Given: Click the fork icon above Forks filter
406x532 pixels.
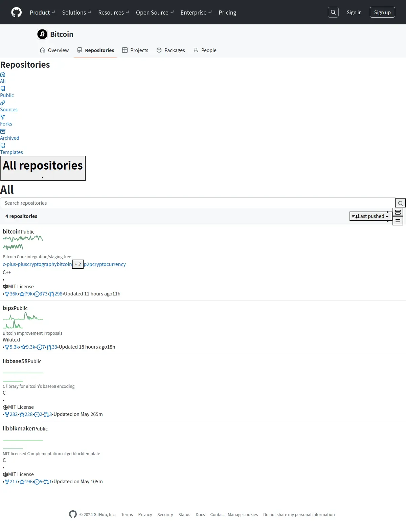Looking at the screenshot, I should coord(3,117).
